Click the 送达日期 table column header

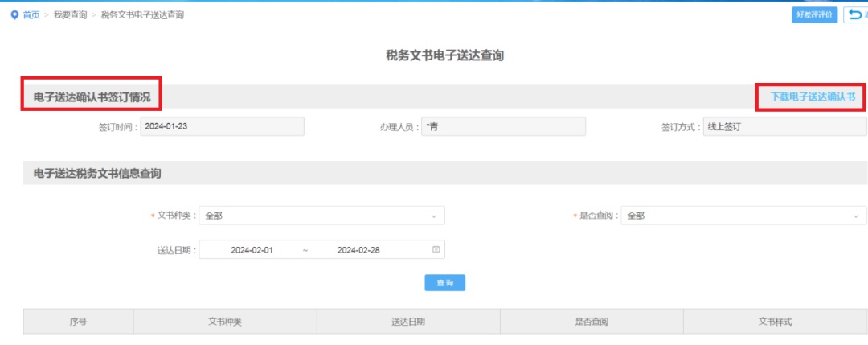tap(408, 322)
